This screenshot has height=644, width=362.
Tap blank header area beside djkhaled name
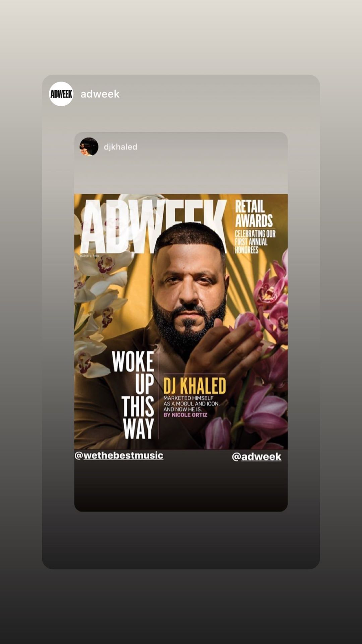coord(211,147)
